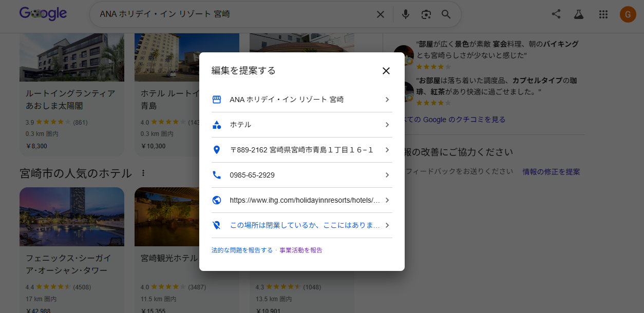The image size is (644, 313).
Task: Expand the chevron on the phone number row
Action: [x=387, y=175]
